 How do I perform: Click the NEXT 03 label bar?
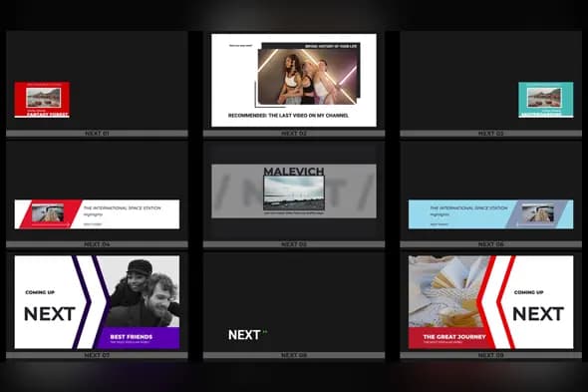pos(491,134)
